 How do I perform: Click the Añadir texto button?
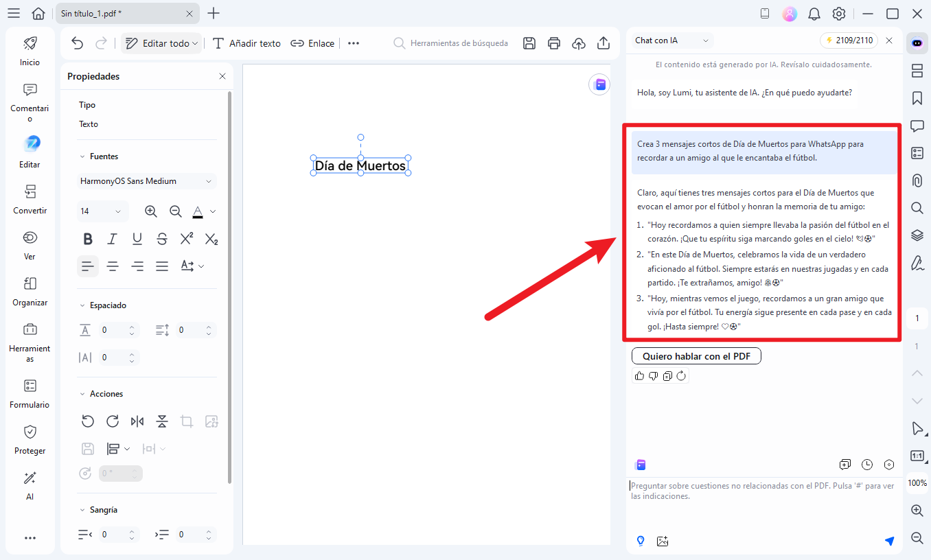coord(246,43)
